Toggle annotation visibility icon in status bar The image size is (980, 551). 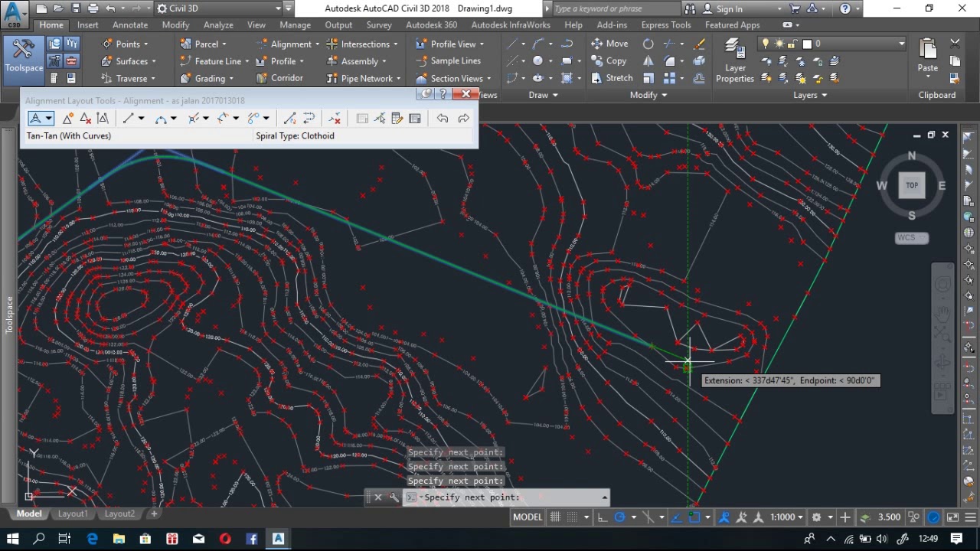(x=724, y=517)
